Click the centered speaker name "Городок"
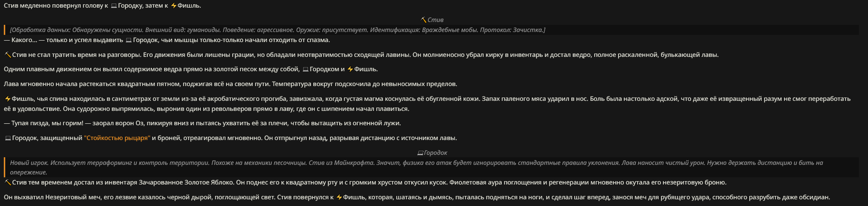868x206 pixels. (435, 153)
